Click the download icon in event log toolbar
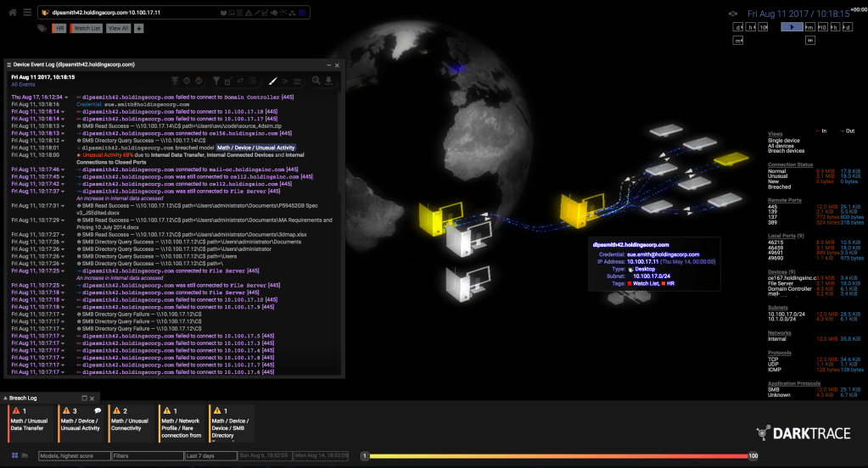 [x=328, y=81]
